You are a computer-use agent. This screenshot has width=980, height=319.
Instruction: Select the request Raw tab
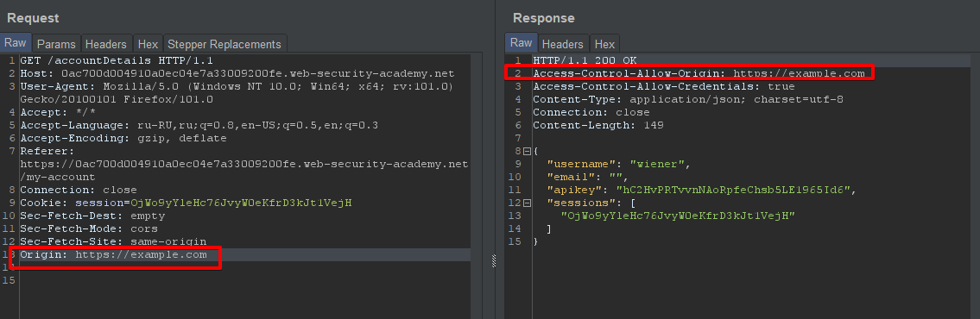(16, 43)
